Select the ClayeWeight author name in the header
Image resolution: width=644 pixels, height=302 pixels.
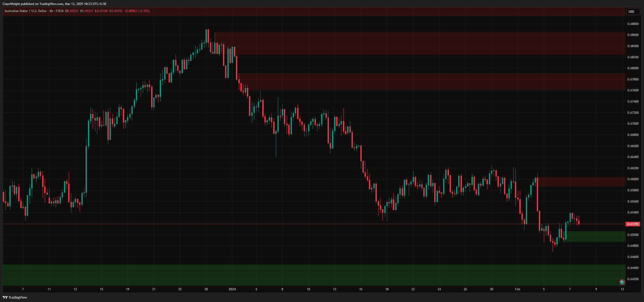click(x=12, y=4)
